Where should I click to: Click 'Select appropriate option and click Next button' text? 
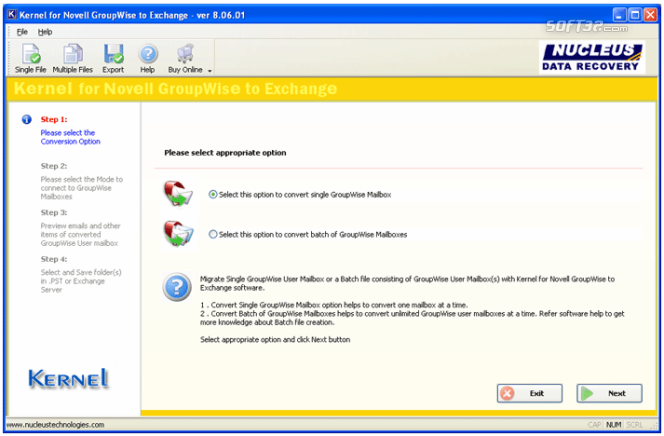(x=275, y=340)
